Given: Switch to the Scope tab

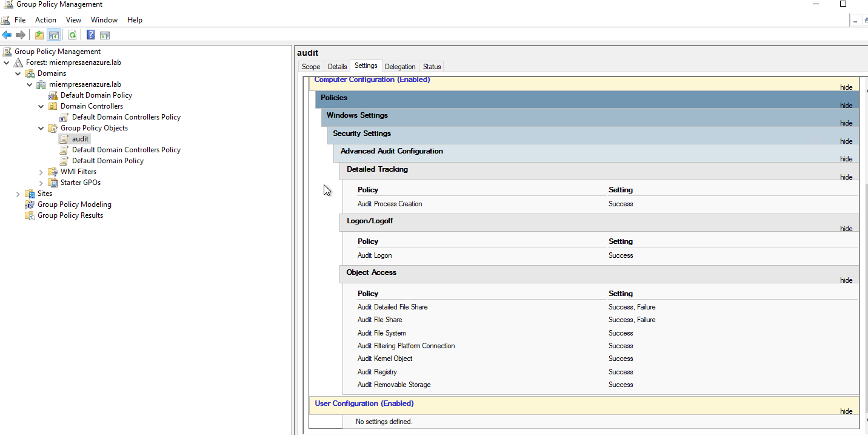Looking at the screenshot, I should pos(311,67).
